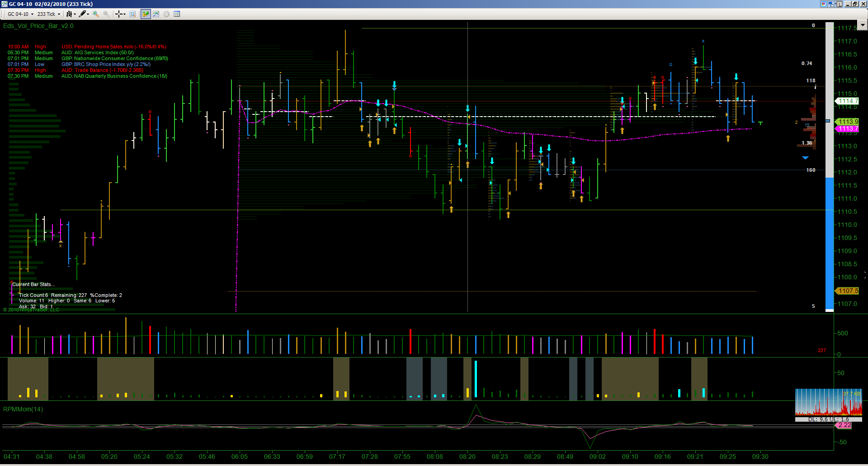Click the pink 2.22 RPMMom value marker
868x466 pixels.
844,425
